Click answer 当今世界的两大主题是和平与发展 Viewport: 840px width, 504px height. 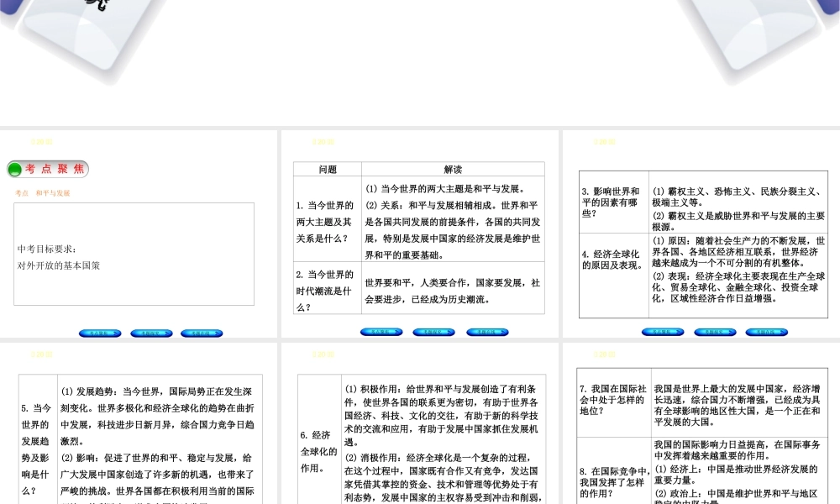(445, 188)
